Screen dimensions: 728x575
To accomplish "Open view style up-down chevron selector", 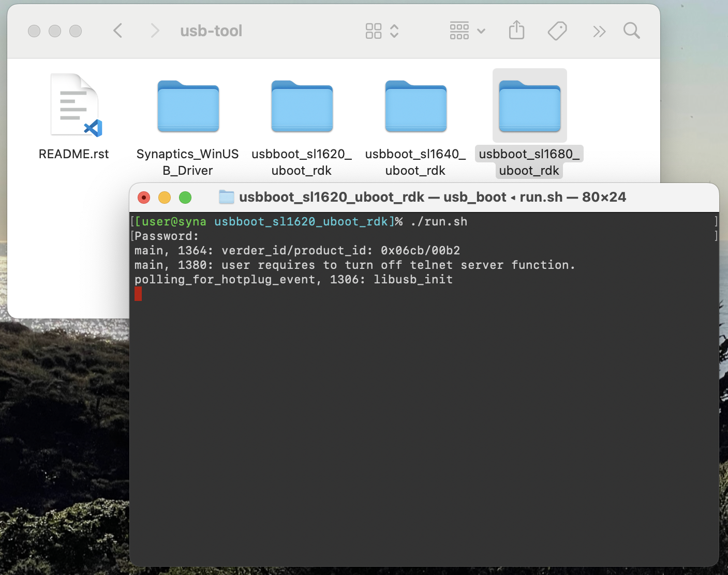I will pos(394,31).
